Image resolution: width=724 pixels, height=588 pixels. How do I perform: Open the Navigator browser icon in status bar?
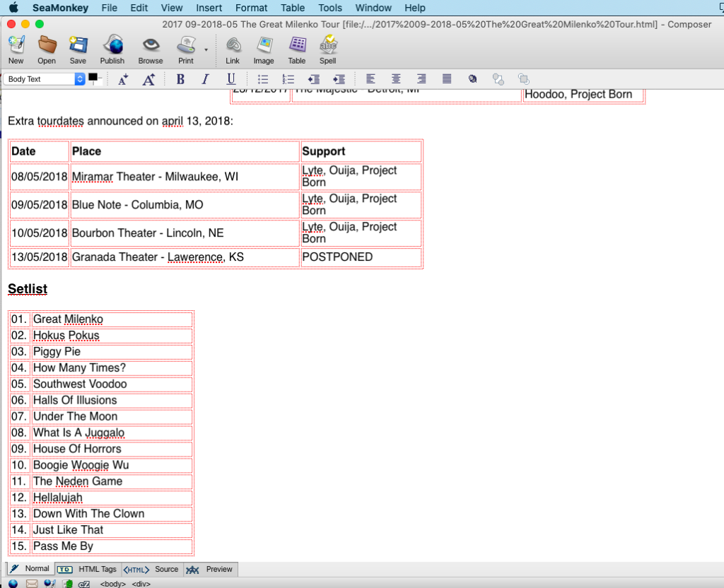pos(13,584)
